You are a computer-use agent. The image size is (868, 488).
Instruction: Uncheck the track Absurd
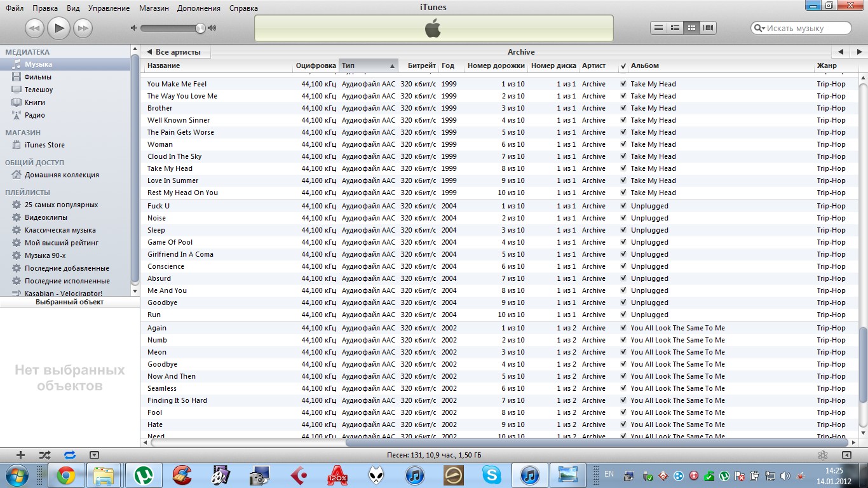click(623, 278)
